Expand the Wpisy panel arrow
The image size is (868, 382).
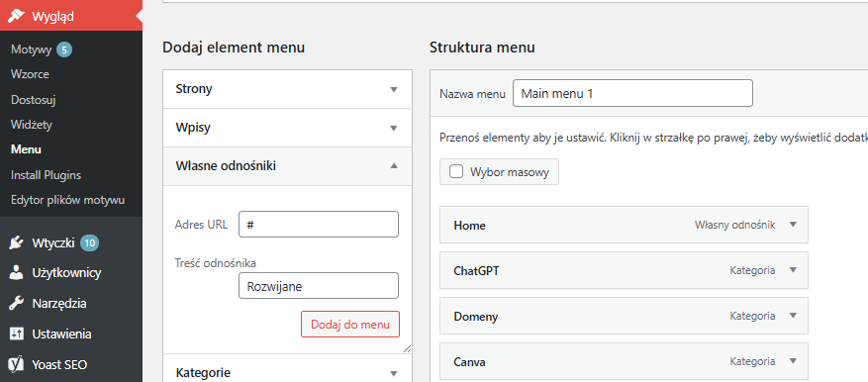click(394, 128)
